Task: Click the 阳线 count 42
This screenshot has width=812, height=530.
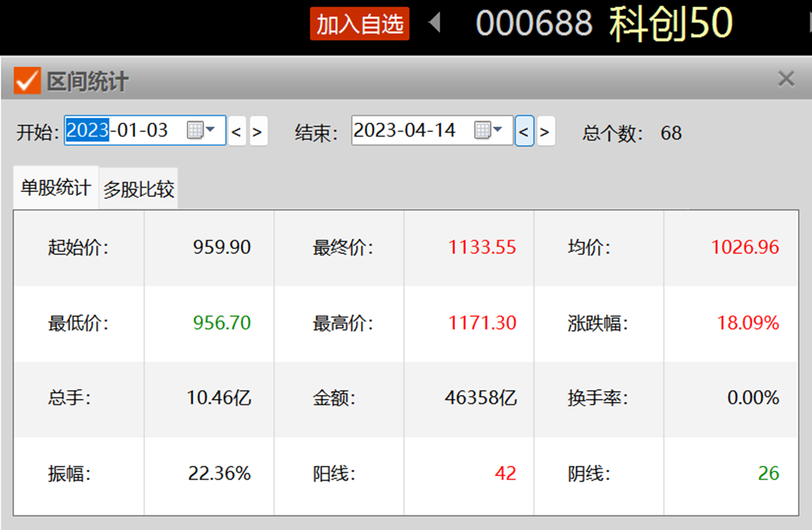Action: point(506,473)
